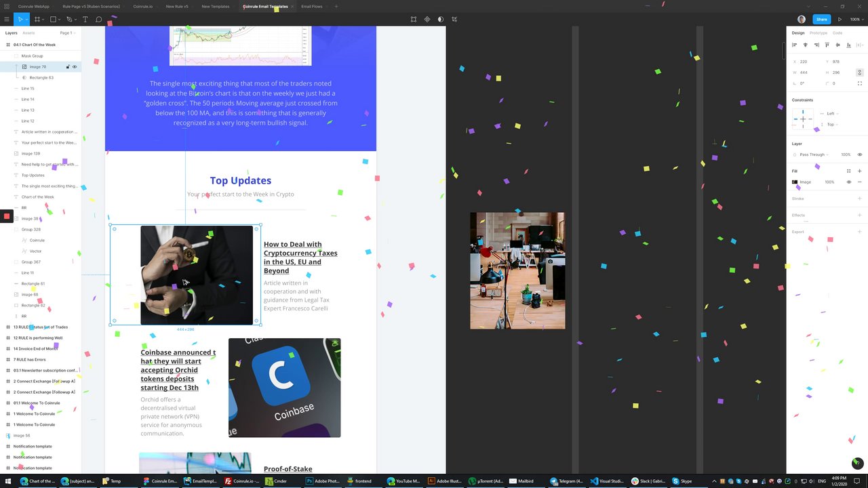Toggle layer visibility eye in Layer section

tap(860, 155)
